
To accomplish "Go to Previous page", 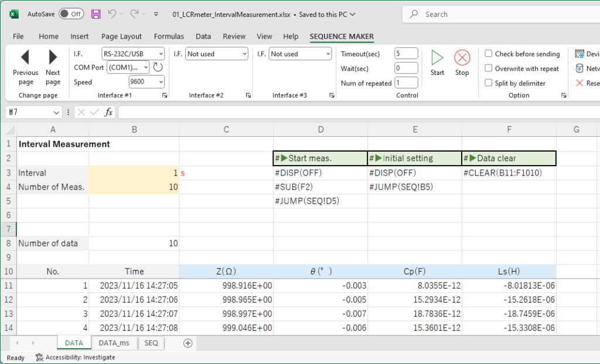I will (x=26, y=67).
